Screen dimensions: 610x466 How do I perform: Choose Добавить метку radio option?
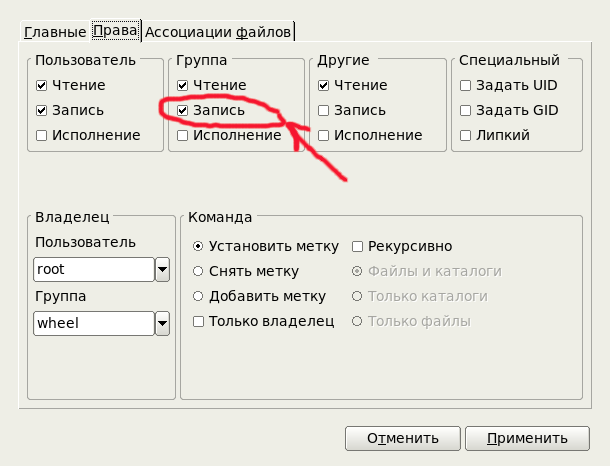198,296
